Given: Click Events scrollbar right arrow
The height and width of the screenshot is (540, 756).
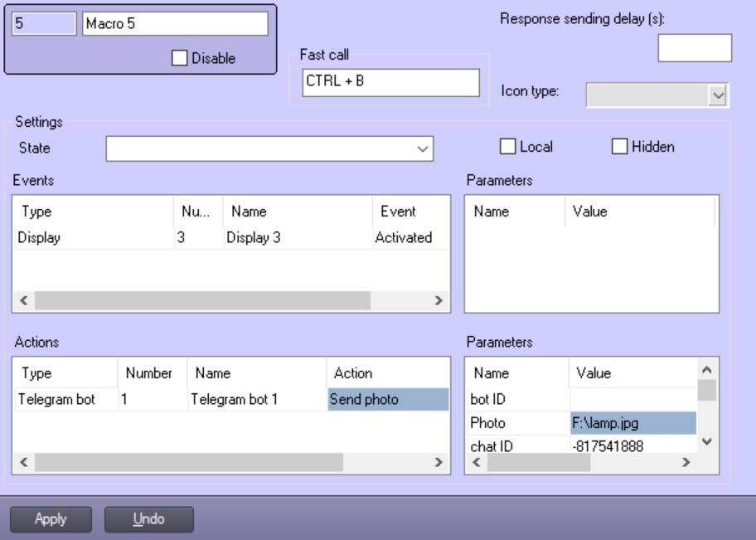Looking at the screenshot, I should (439, 300).
